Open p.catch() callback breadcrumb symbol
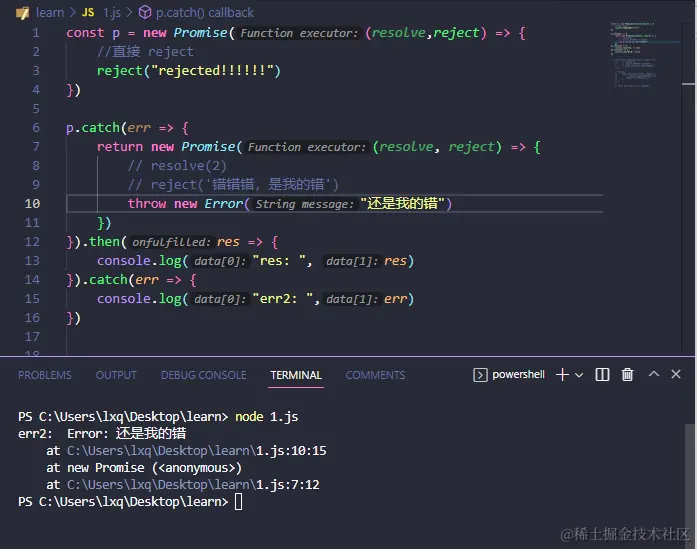The height and width of the screenshot is (549, 697). pyautogui.click(x=204, y=12)
